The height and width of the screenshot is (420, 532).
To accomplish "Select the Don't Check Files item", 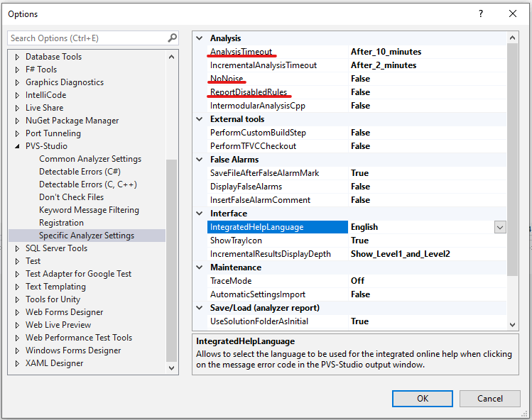I will tap(71, 197).
